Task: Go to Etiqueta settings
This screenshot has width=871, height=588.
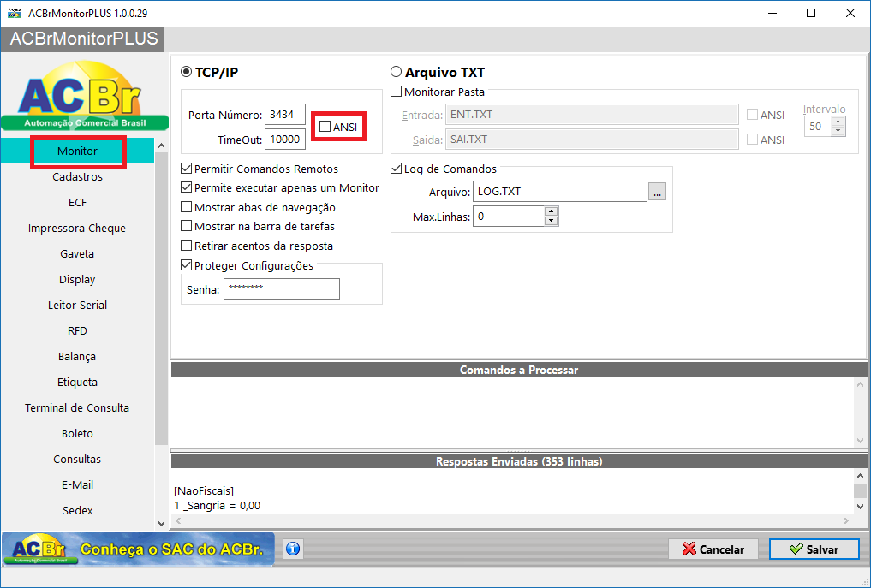Action: tap(77, 382)
